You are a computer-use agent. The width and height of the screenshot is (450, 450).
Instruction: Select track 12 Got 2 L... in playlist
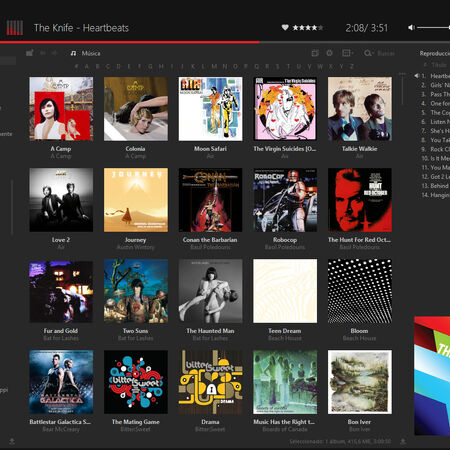(435, 177)
